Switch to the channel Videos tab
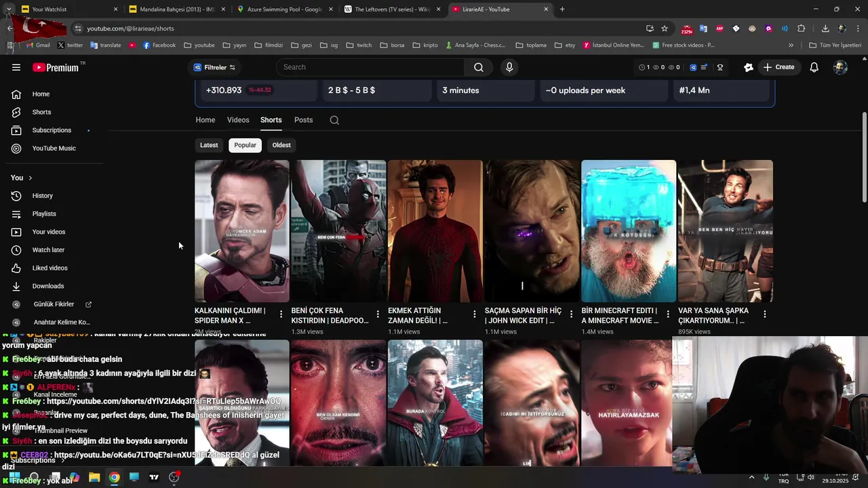This screenshot has width=868, height=488. pyautogui.click(x=238, y=120)
